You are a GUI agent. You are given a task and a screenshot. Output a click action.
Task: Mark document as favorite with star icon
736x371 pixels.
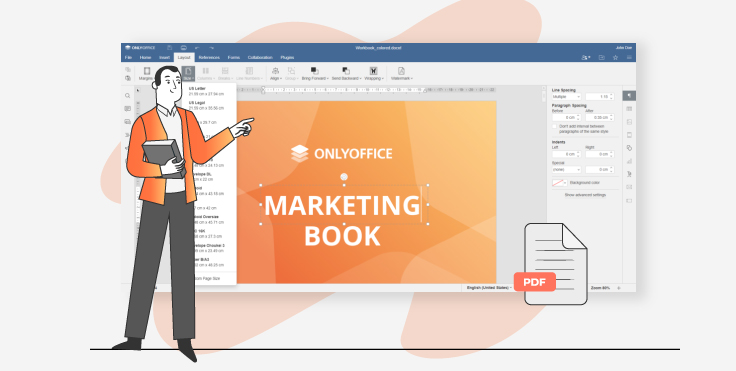(x=615, y=57)
